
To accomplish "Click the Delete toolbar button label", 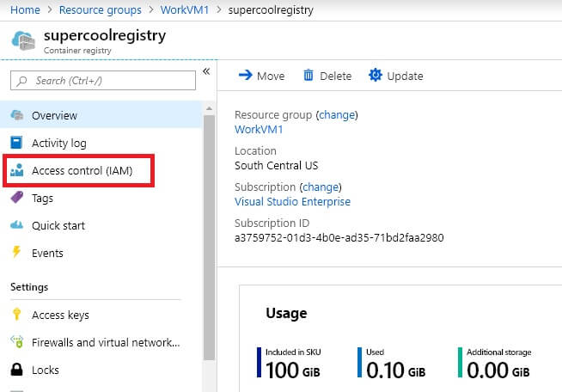I will click(x=335, y=76).
